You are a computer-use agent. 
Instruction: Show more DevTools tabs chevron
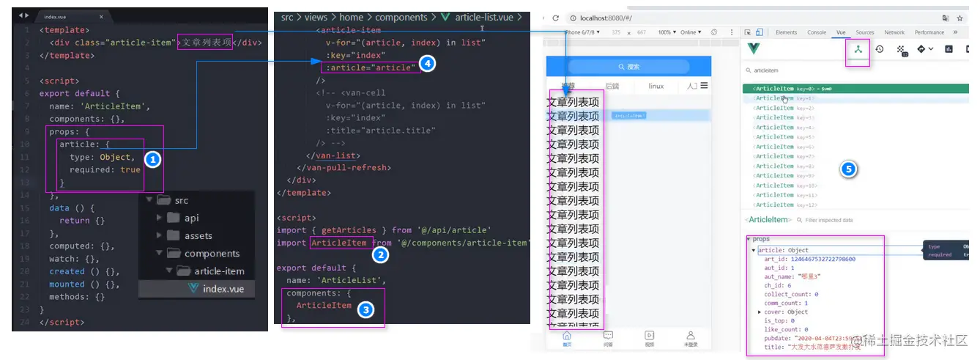pos(955,32)
